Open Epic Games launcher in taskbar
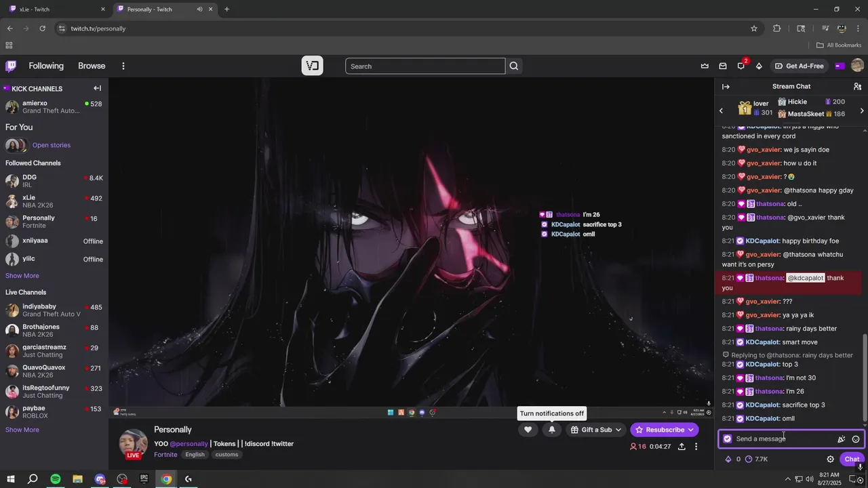The height and width of the screenshot is (488, 868). point(144,479)
